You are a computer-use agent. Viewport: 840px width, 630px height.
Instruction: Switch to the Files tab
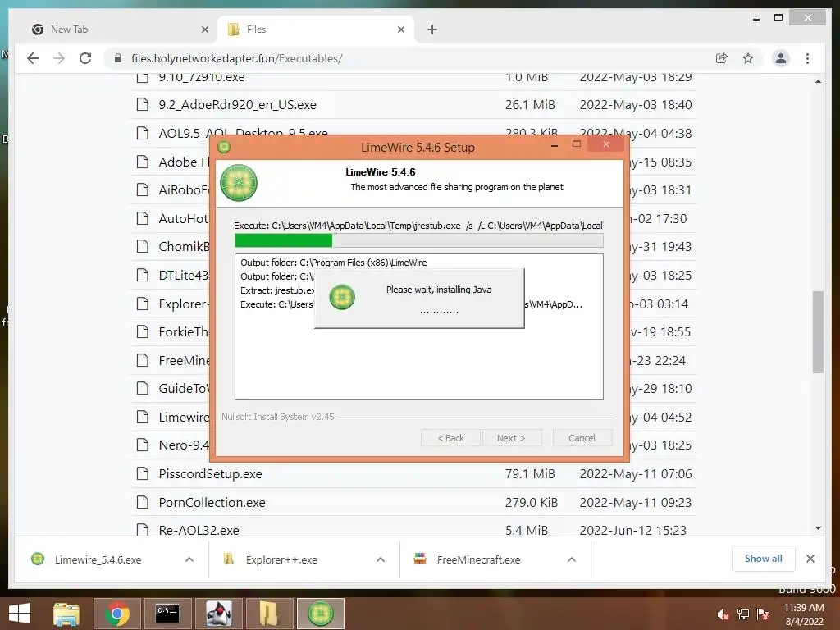point(316,30)
